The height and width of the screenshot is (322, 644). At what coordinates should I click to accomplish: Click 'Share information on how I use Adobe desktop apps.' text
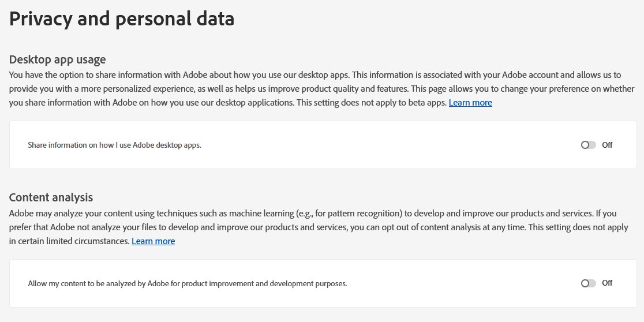coord(115,145)
